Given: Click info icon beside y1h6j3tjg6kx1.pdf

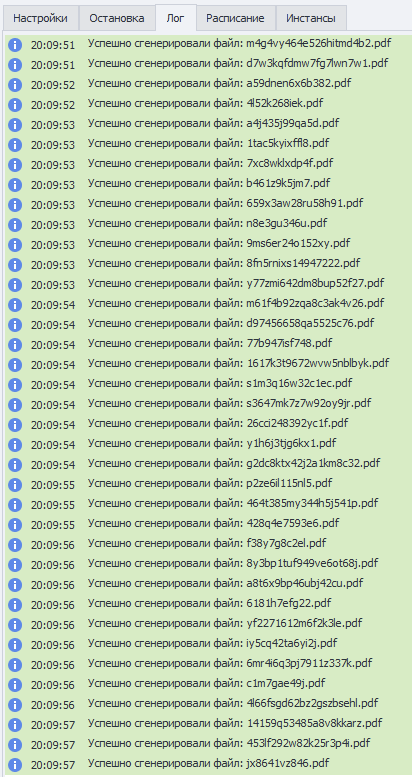Looking at the screenshot, I should 15,444.
